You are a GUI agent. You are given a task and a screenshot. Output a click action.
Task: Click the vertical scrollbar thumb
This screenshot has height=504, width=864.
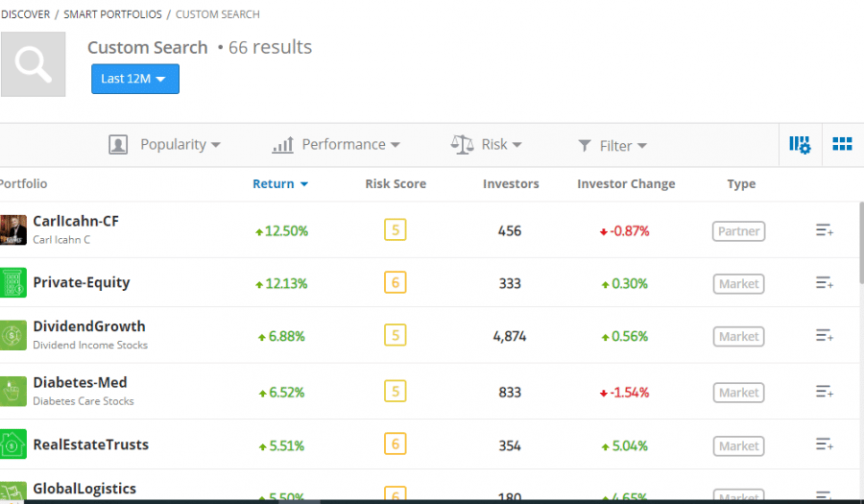click(x=859, y=240)
